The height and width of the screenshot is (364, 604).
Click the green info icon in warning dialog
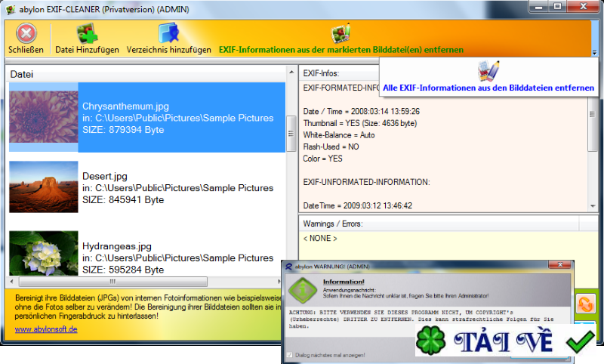pyautogui.click(x=304, y=290)
